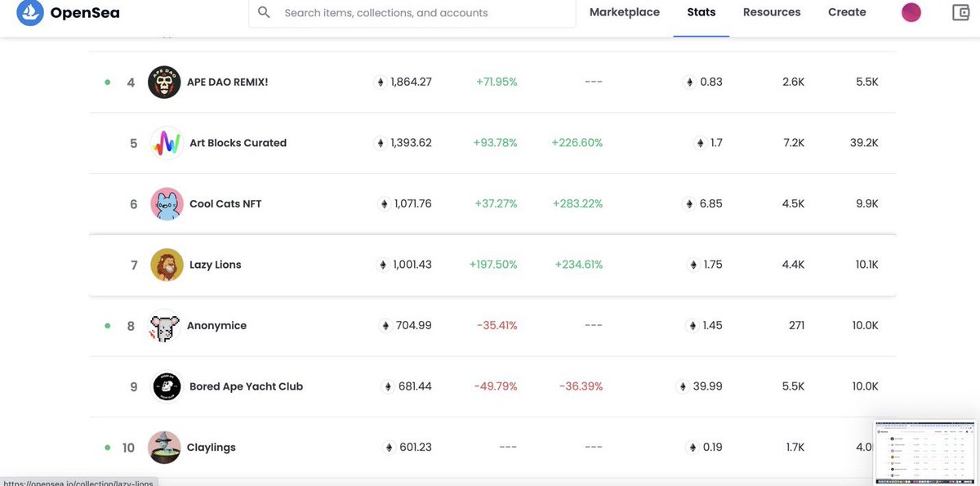The height and width of the screenshot is (486, 980).
Task: Open the Bored Ape Yacht Club collection link
Action: tap(246, 386)
